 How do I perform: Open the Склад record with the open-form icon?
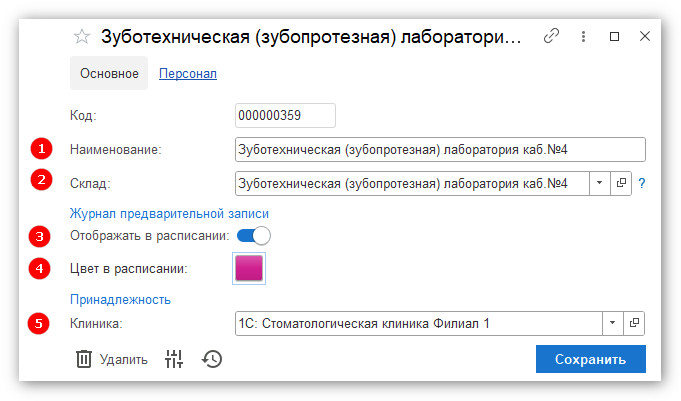(x=621, y=183)
